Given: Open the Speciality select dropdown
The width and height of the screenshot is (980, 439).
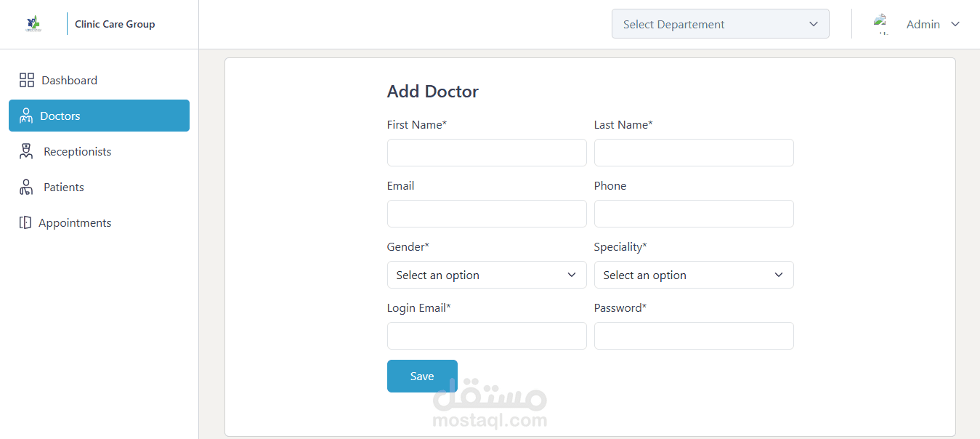Looking at the screenshot, I should point(694,275).
